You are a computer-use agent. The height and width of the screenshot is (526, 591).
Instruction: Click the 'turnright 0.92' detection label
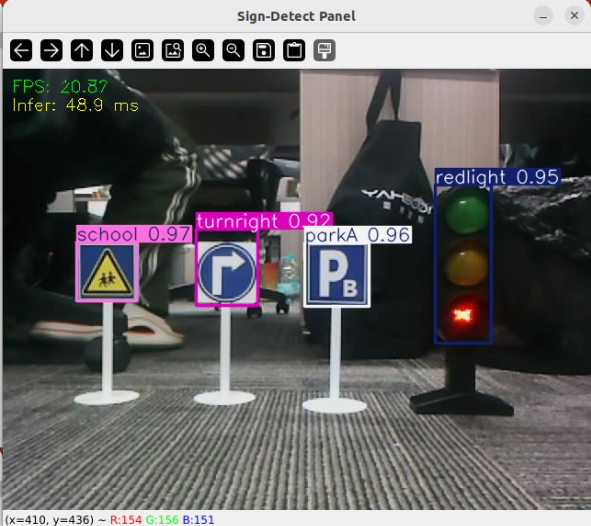(264, 221)
